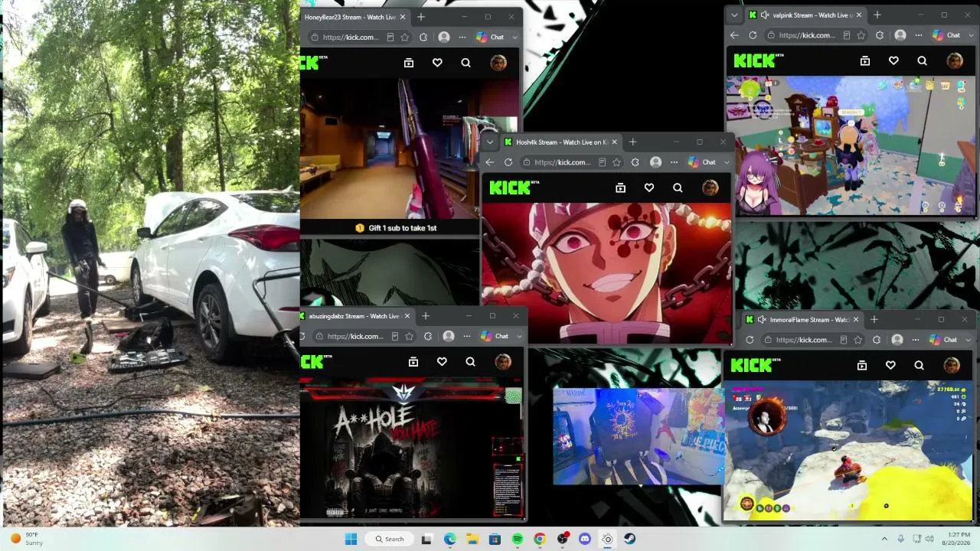Click the taskbar Search box
980x551 pixels.
pos(389,539)
